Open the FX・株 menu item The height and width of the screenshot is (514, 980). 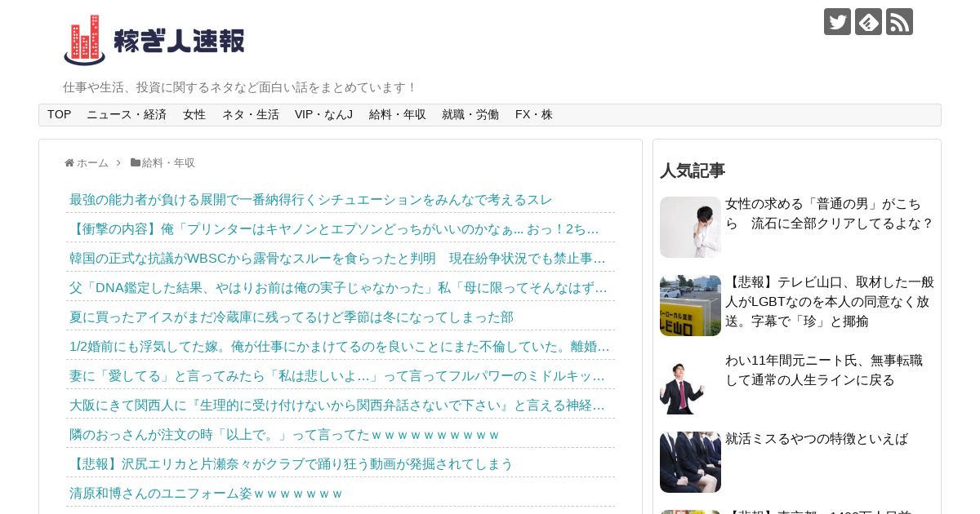pyautogui.click(x=534, y=115)
